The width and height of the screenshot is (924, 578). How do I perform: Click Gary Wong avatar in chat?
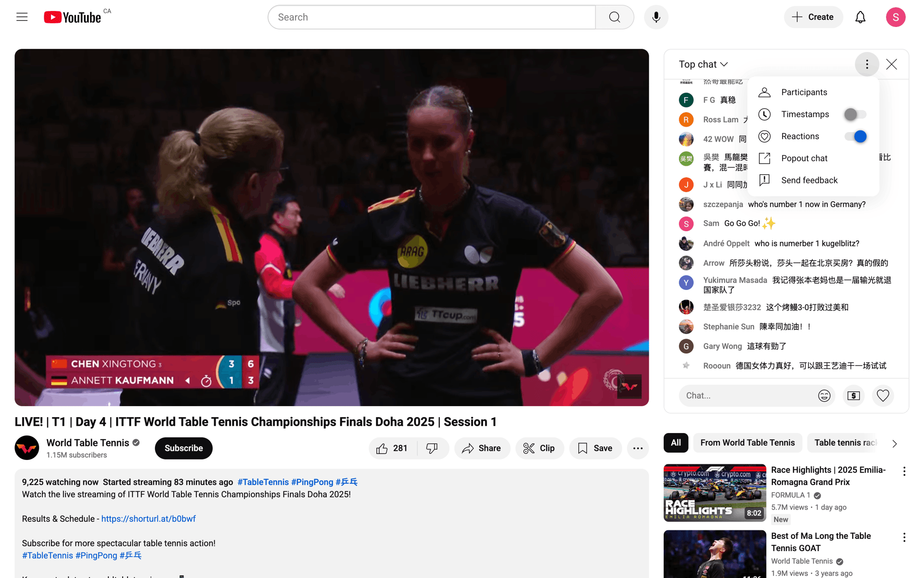pos(686,346)
